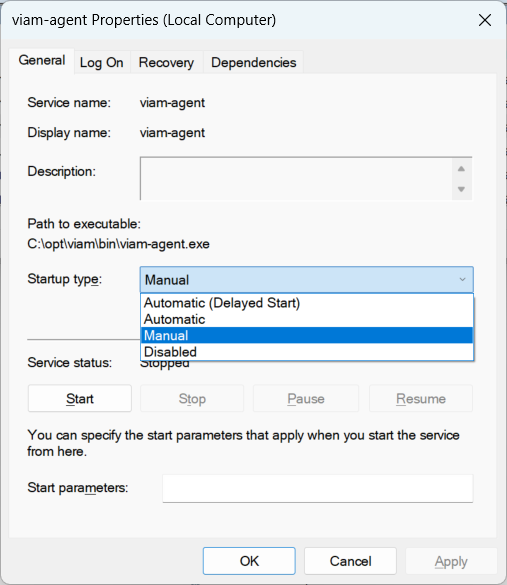Image resolution: width=507 pixels, height=585 pixels.
Task: Switch to the General tab
Action: click(42, 60)
